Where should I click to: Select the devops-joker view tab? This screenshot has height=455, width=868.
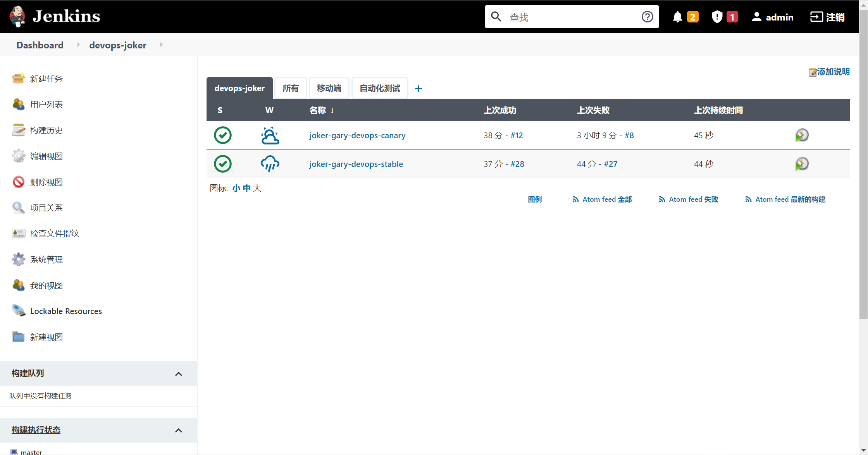point(239,88)
